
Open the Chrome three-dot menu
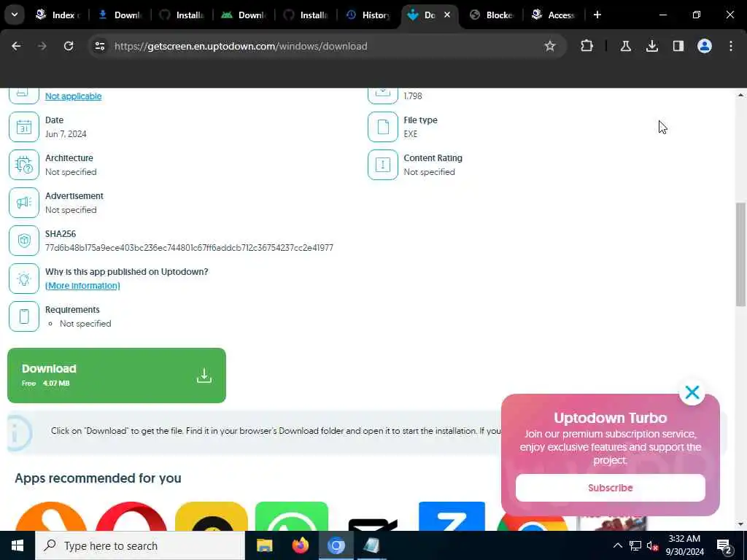731,46
